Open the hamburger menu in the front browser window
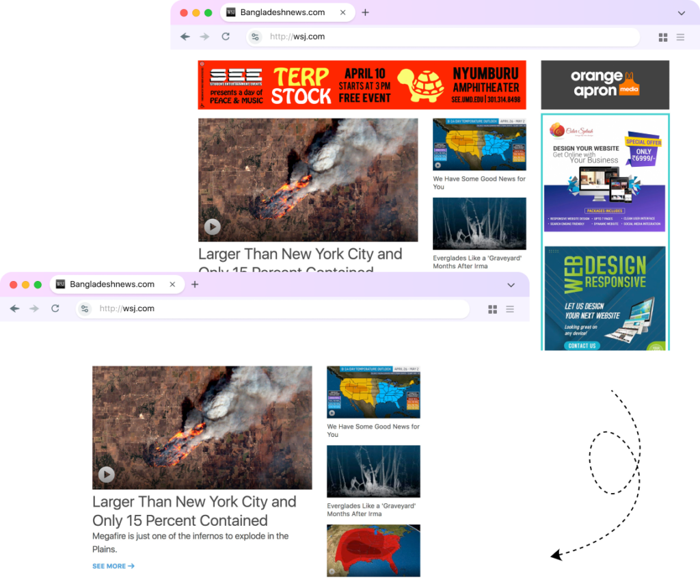The width and height of the screenshot is (700, 588). click(x=510, y=308)
